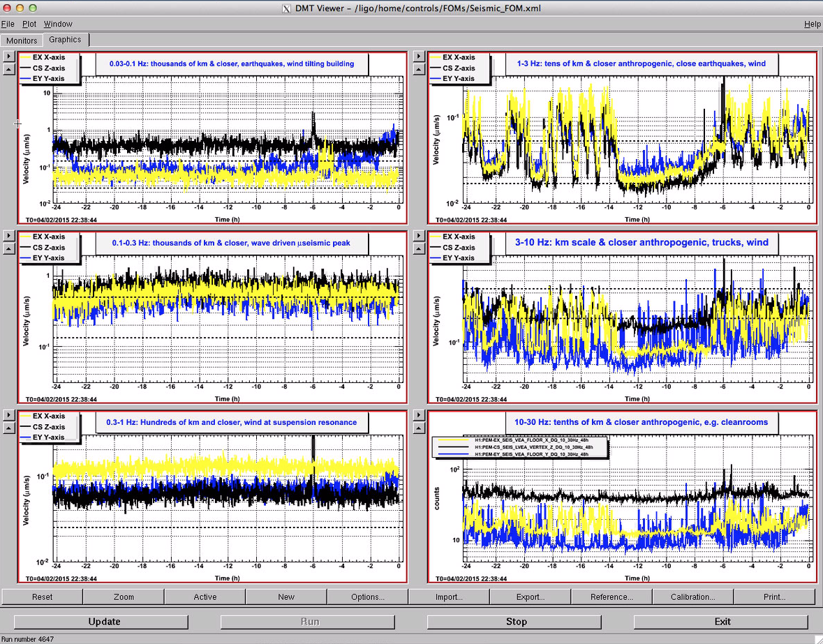This screenshot has height=644, width=823.
Task: Click inside the 0.1-0.3 Hz plot area
Action: click(228, 320)
